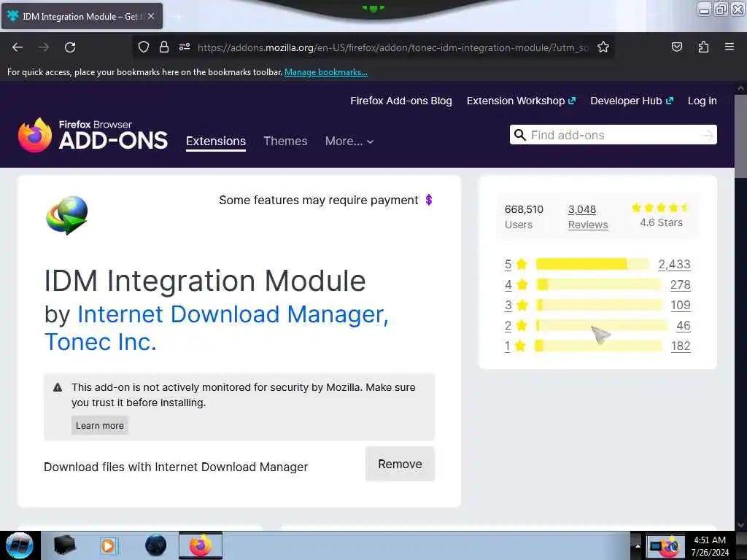This screenshot has width=747, height=560.
Task: Click the page vertical scrollbar thumb
Action: 740,136
